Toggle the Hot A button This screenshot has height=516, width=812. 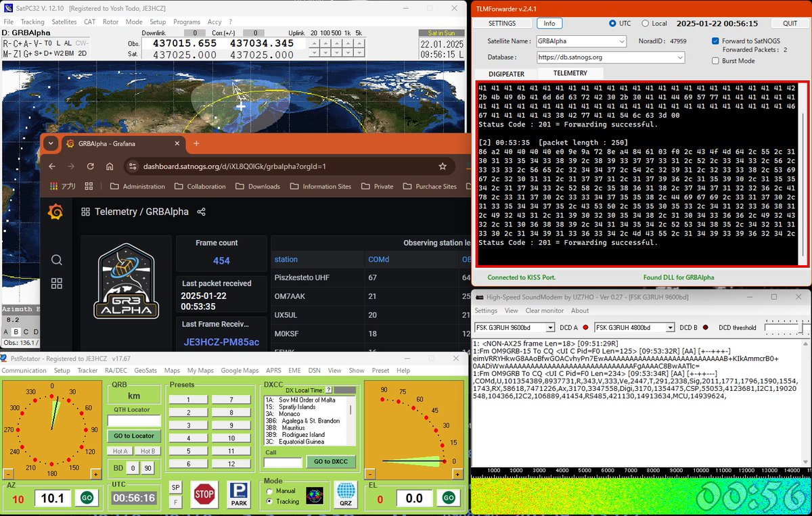(x=120, y=451)
